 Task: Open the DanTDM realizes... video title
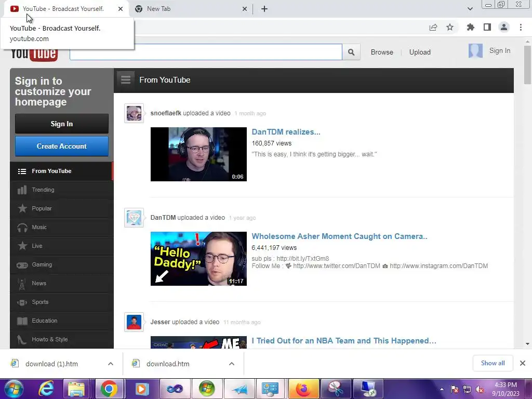click(286, 132)
